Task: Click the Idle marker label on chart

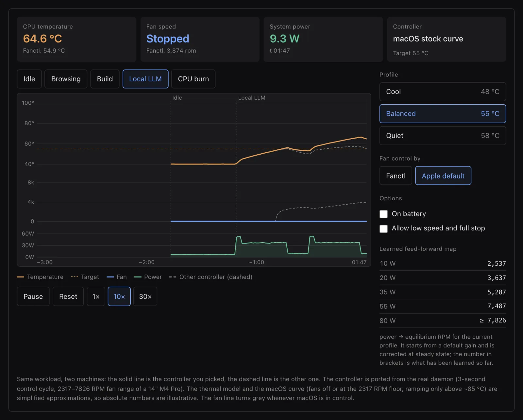Action: point(177,98)
